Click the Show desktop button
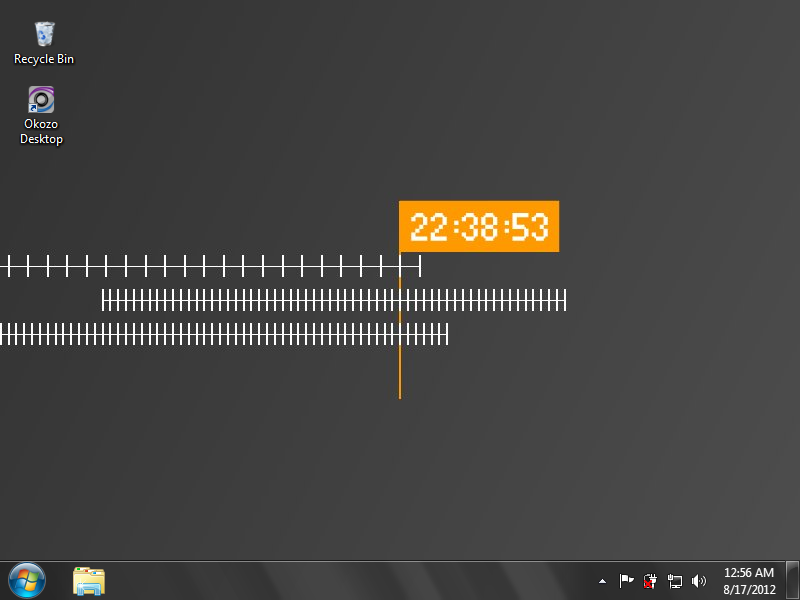The width and height of the screenshot is (800, 600). [792, 581]
